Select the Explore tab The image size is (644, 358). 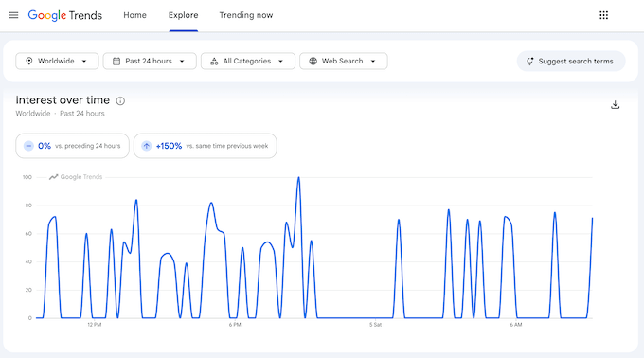183,15
